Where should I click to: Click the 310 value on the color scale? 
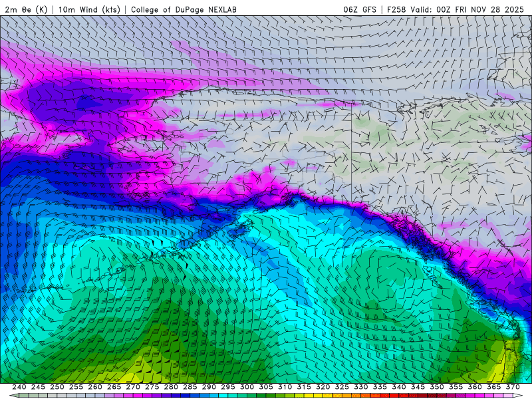[x=285, y=387]
